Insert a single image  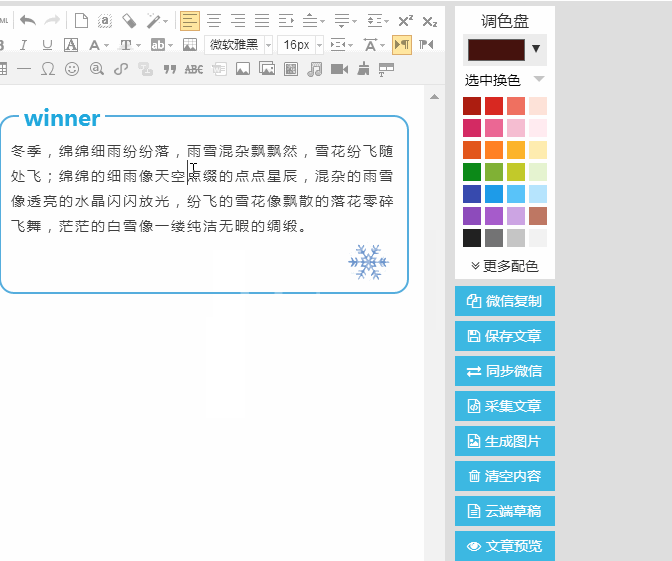pyautogui.click(x=243, y=69)
